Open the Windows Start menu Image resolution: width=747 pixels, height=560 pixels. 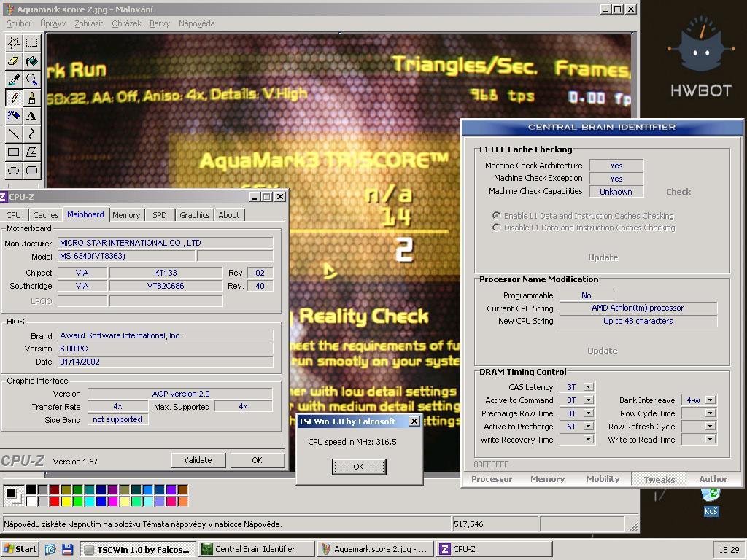pyautogui.click(x=20, y=549)
